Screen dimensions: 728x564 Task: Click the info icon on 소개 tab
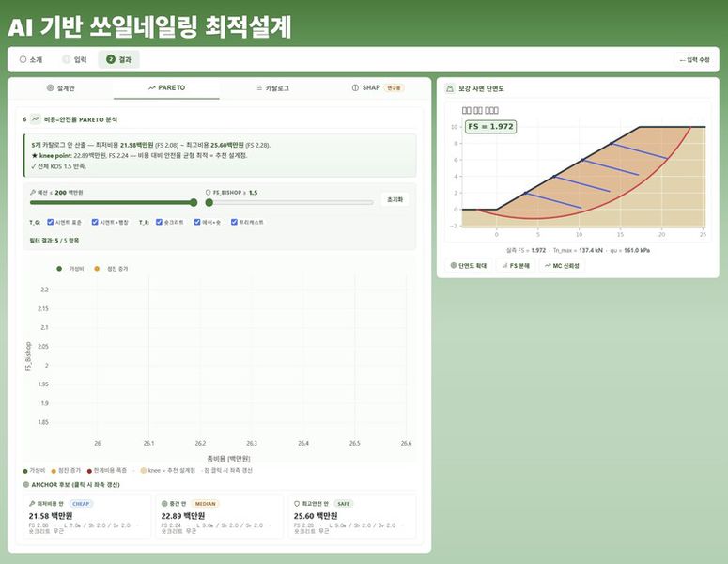pos(23,59)
